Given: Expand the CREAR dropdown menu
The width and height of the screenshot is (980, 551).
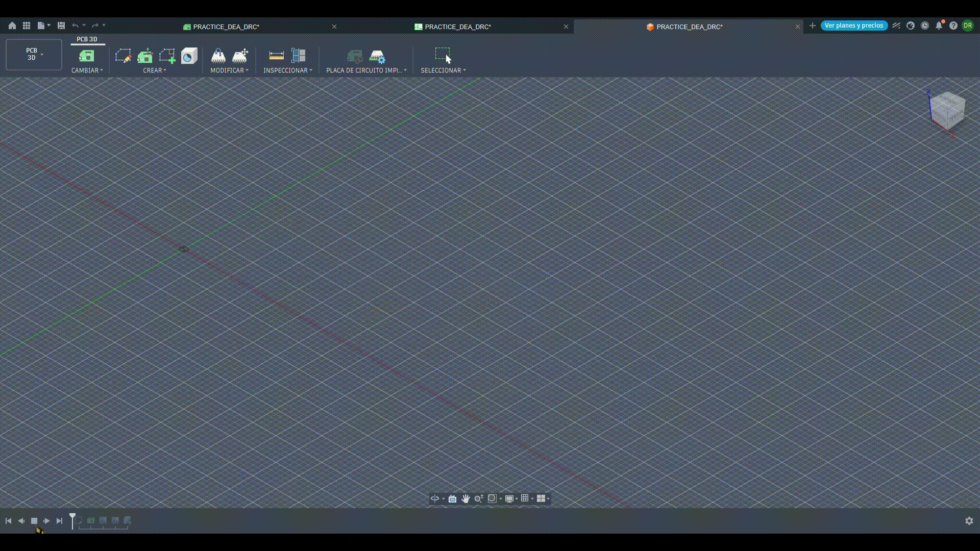Looking at the screenshot, I should tap(155, 70).
